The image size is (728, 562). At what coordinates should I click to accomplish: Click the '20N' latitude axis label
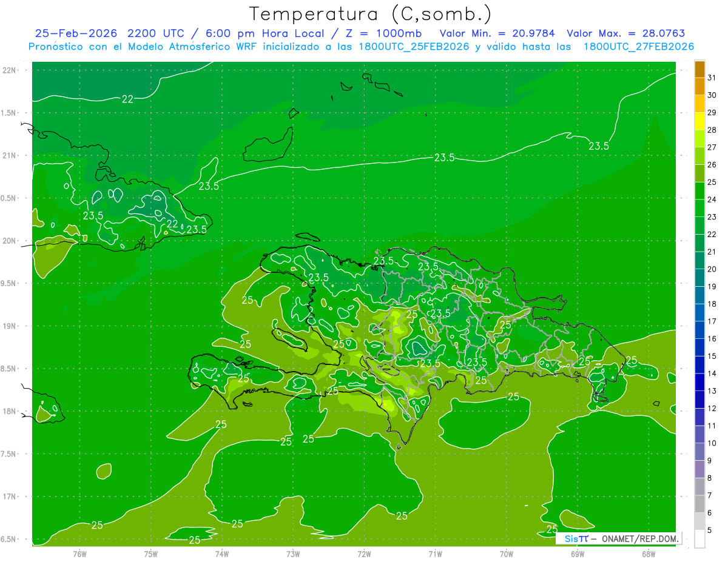[x=9, y=241]
